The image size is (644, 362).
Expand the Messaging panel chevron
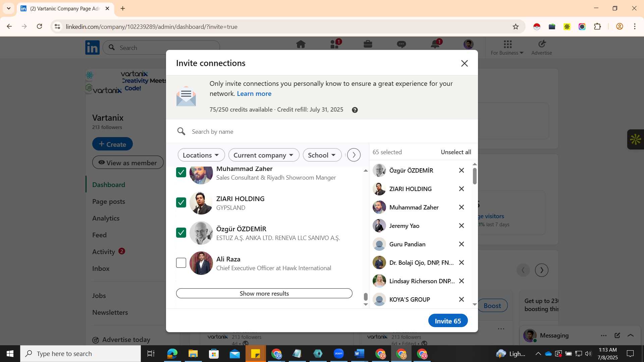coord(631,336)
